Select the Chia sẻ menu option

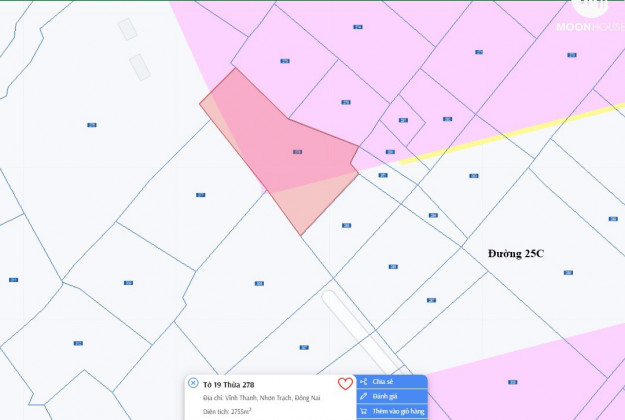point(384,382)
